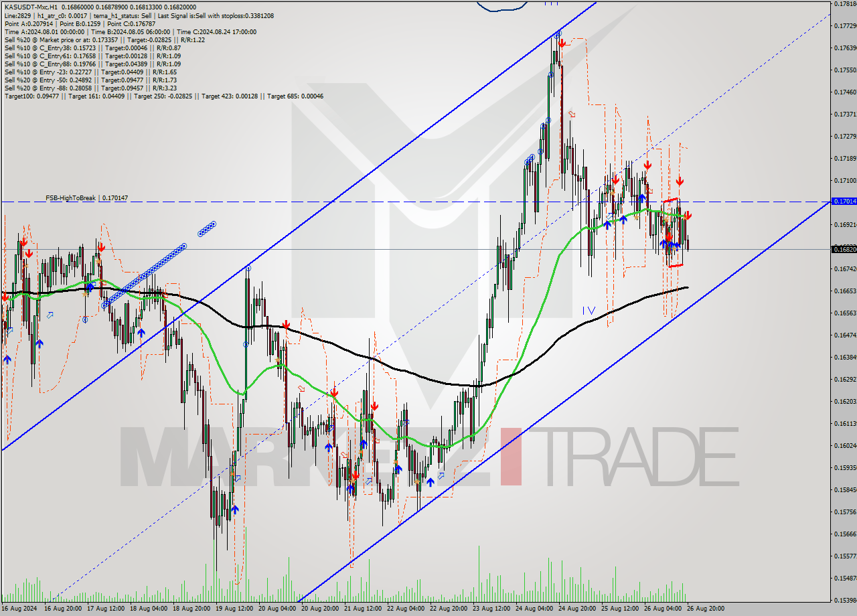Click the '24 Aug 20:00' time axis label
857x616 pixels.
(x=577, y=609)
